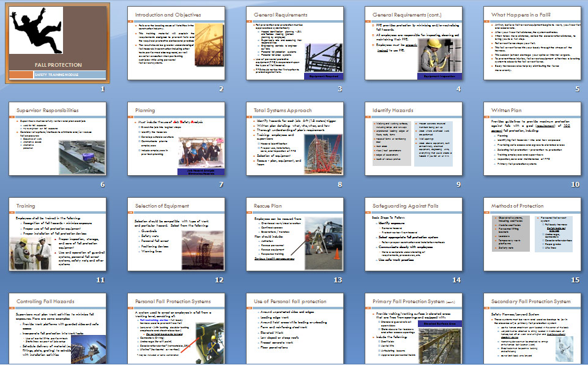Viewport: 588px width, 365px height.
Task: Select the Training slide thumbnail
Action: [58, 235]
